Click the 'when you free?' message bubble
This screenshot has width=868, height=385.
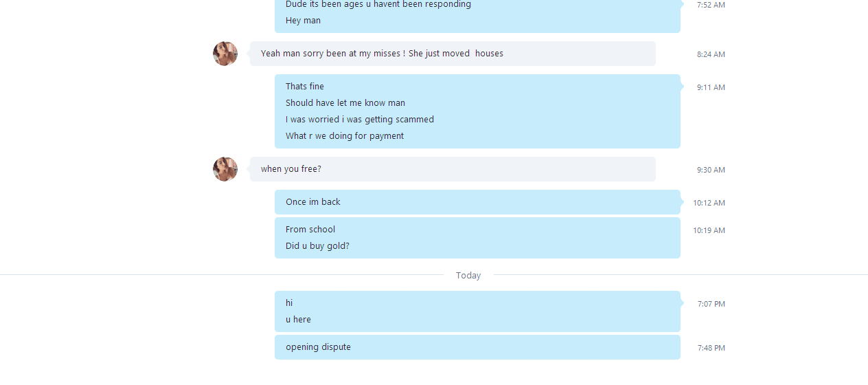[x=453, y=169]
